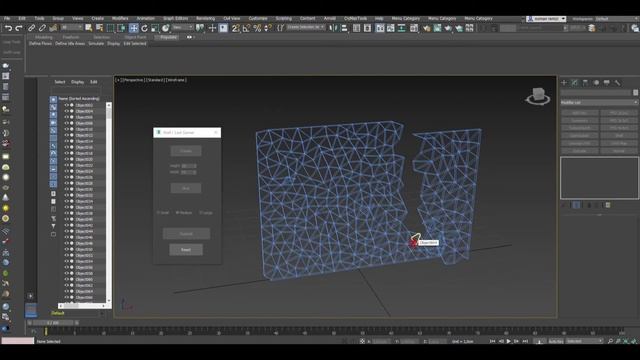Screen dimensions: 640x360
Task: Click Define Flows in Populate ribbon
Action: (x=40, y=44)
